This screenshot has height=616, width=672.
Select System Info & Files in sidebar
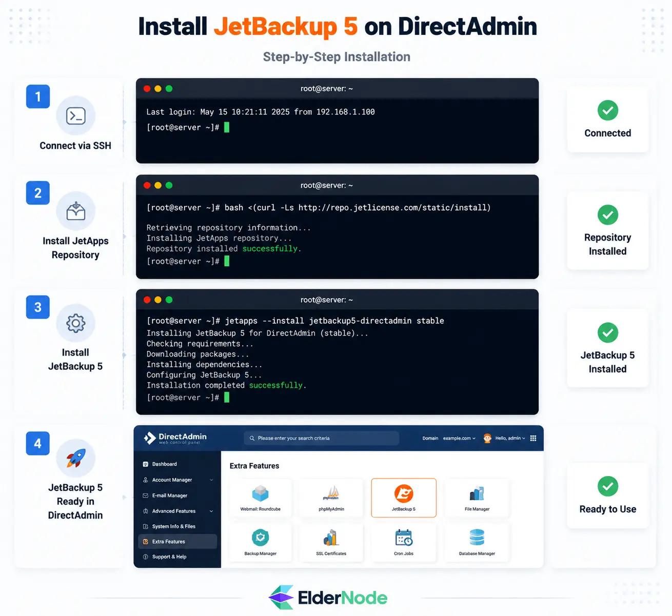(177, 526)
